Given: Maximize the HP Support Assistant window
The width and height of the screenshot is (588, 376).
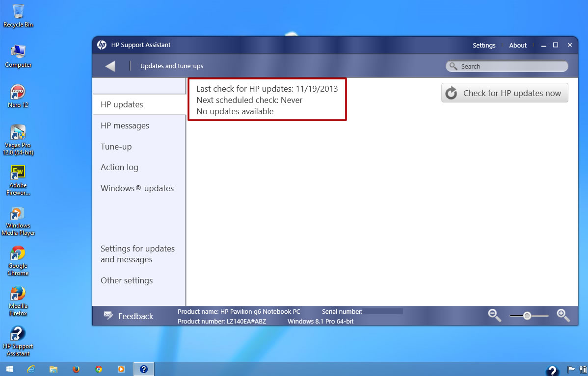Looking at the screenshot, I should 556,45.
